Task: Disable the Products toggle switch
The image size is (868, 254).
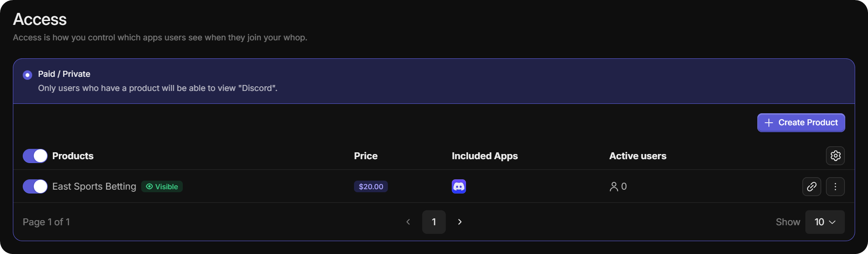Action: 34,156
